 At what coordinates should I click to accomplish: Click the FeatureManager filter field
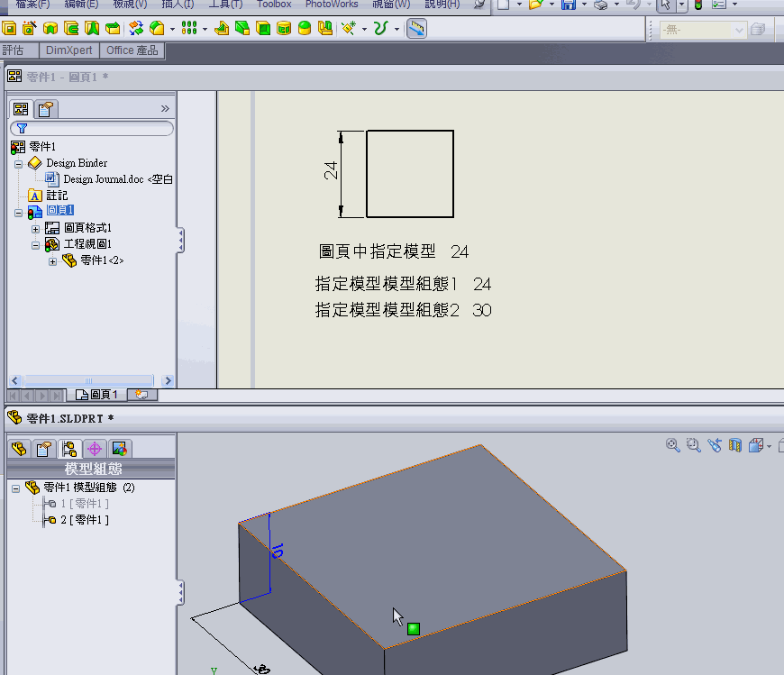92,129
